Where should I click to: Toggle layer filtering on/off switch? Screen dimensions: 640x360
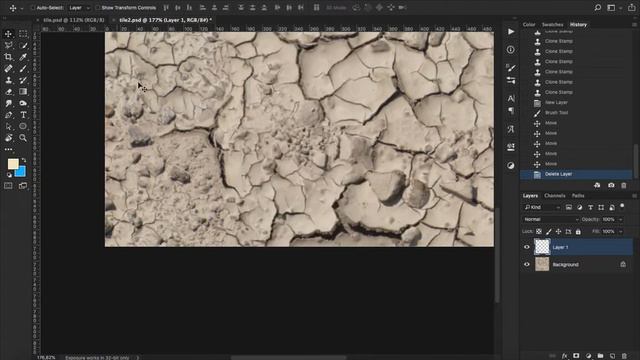click(622, 206)
